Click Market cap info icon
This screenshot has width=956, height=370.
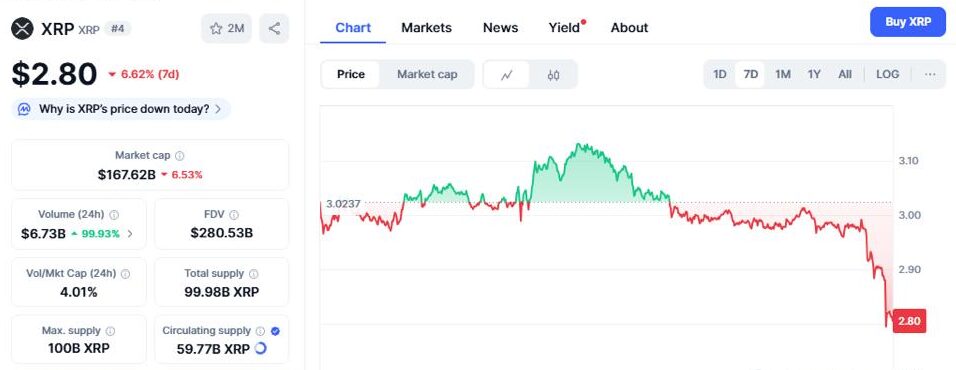click(x=180, y=156)
